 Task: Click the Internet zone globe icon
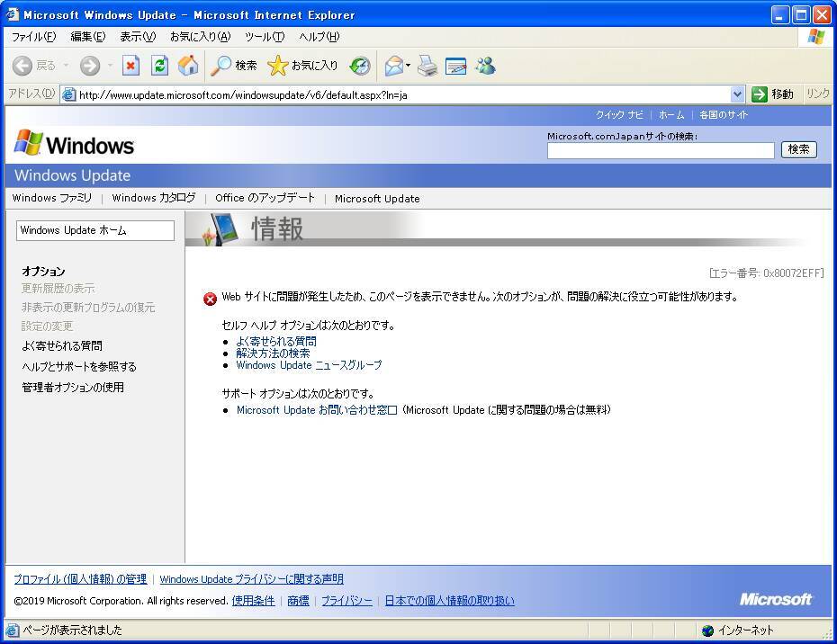707,631
